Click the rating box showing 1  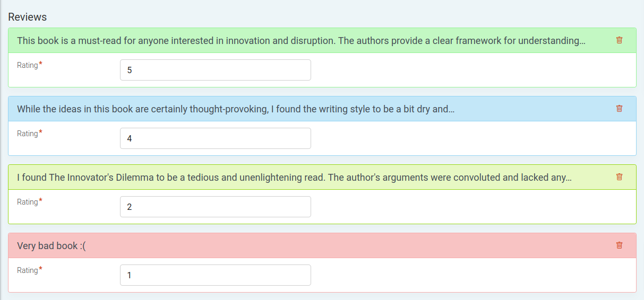coord(216,275)
